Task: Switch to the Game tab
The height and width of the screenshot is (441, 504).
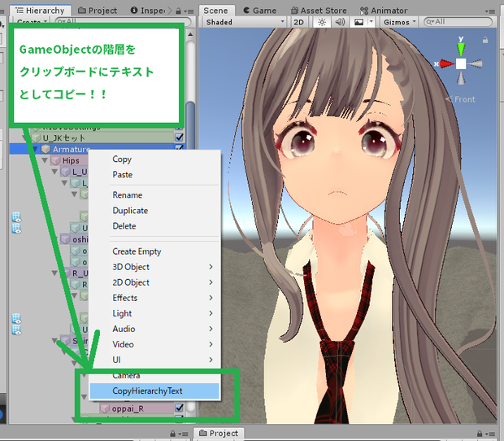Action: coord(260,11)
